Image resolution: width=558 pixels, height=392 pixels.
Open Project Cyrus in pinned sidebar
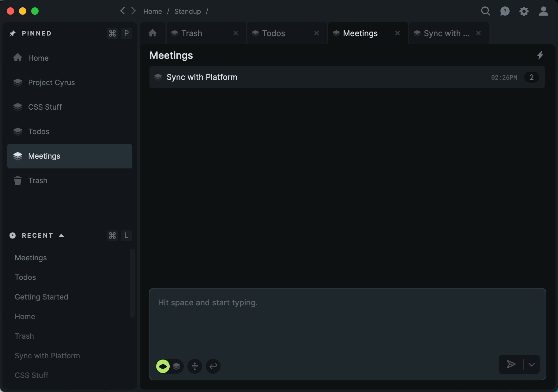(x=70, y=82)
